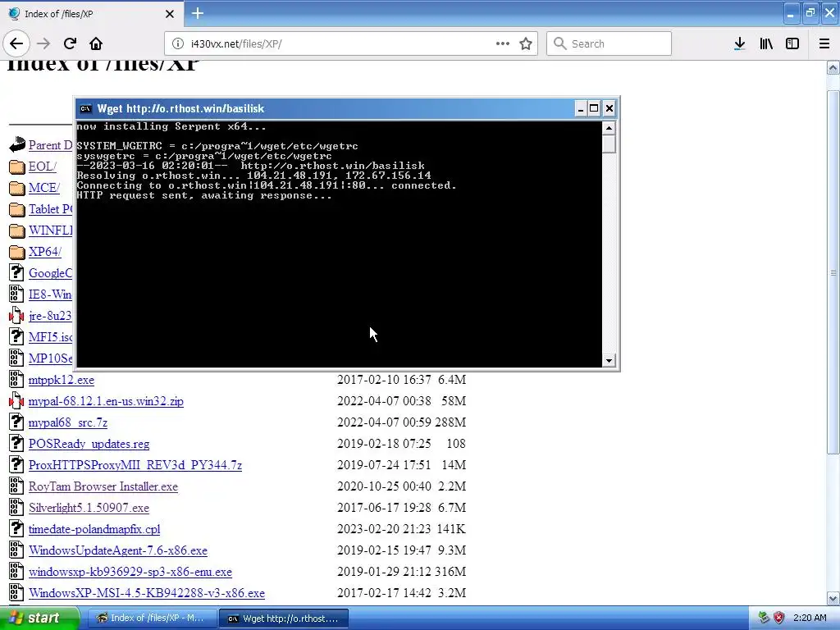Minimize the Wget console window

581,109
